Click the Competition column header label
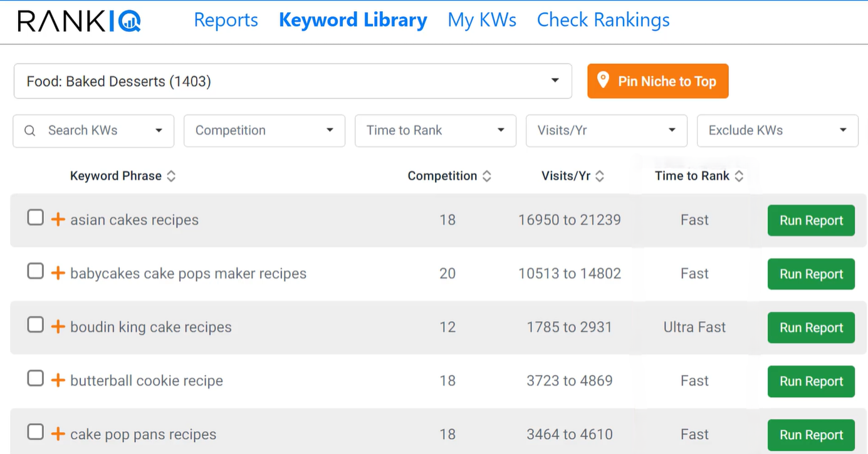The height and width of the screenshot is (454, 868). 442,176
